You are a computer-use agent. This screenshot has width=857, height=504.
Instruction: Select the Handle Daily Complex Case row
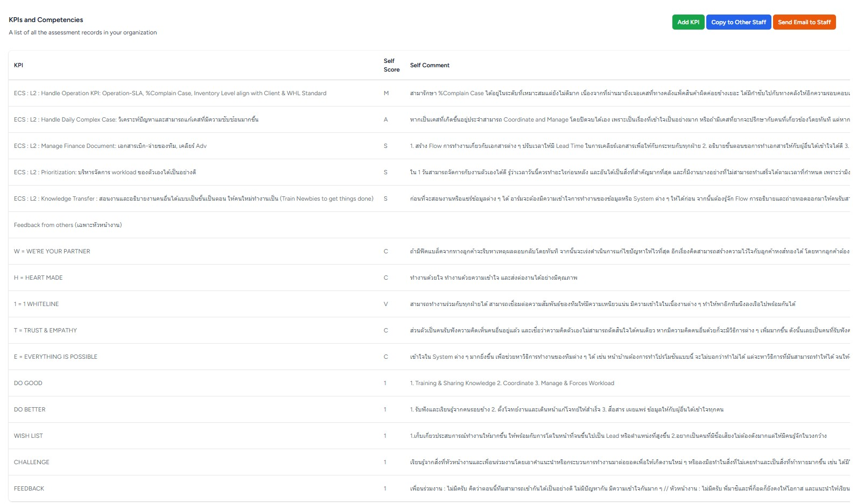[136, 119]
